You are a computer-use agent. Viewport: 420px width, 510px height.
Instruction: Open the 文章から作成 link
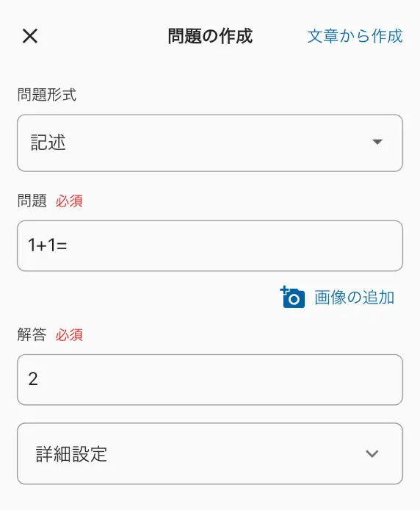click(x=355, y=36)
